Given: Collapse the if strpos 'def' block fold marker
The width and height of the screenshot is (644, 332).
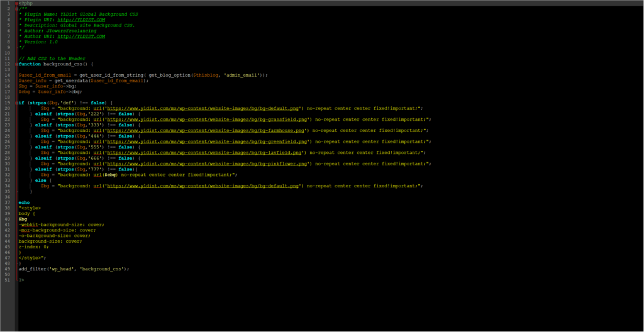Looking at the screenshot, I should (16, 102).
